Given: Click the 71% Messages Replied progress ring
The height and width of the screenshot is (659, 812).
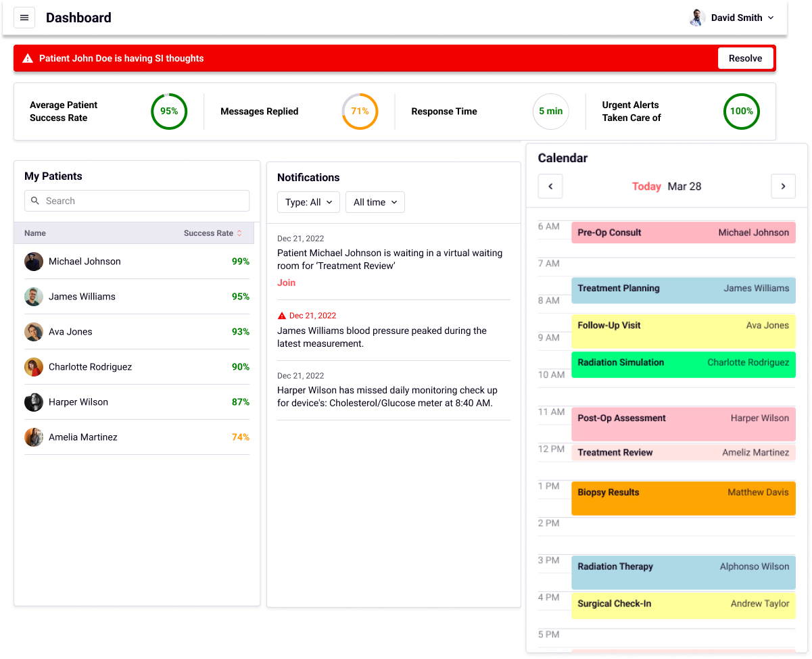Looking at the screenshot, I should pyautogui.click(x=360, y=112).
